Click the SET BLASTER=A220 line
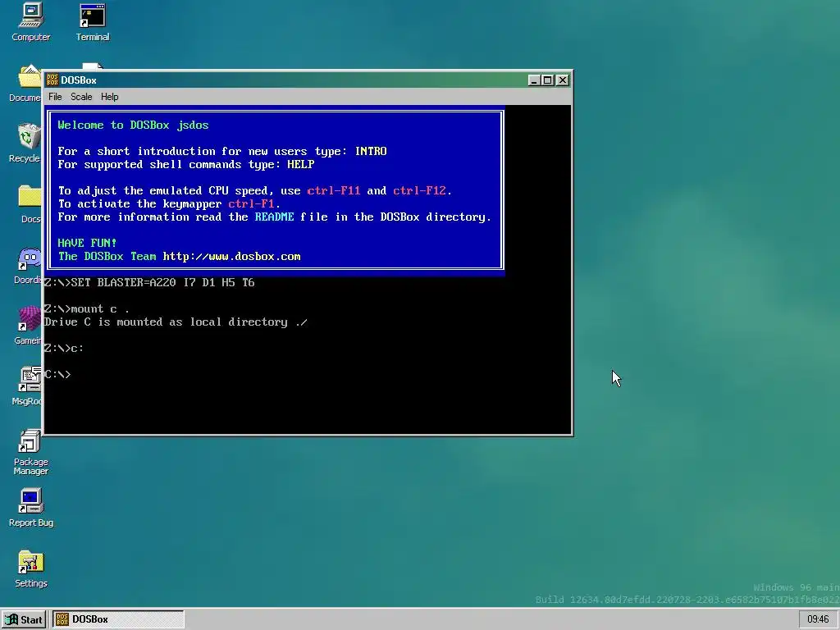Viewport: 840px width, 630px height. [149, 283]
